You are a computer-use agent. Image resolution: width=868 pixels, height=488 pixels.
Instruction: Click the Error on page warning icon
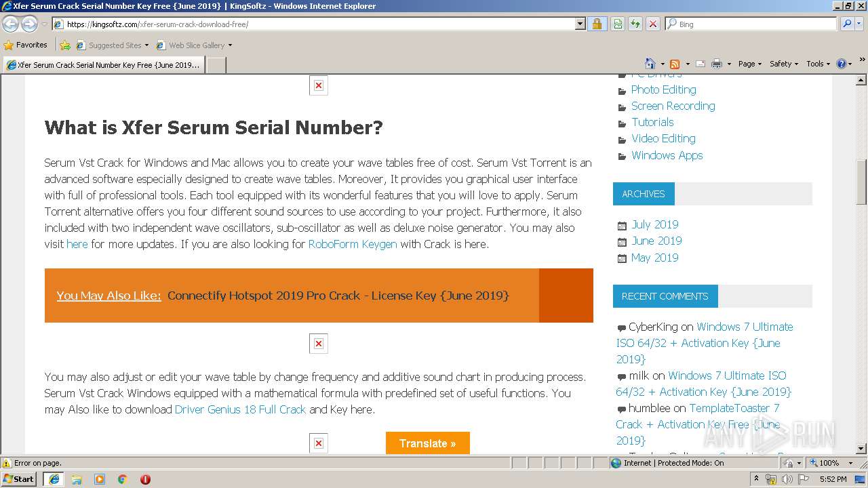click(x=7, y=463)
